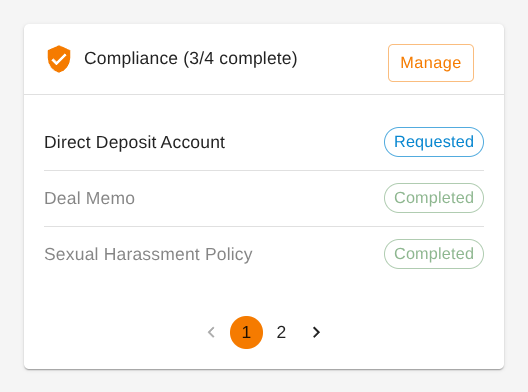Open the Manage compliance button
The height and width of the screenshot is (392, 528).
point(431,63)
